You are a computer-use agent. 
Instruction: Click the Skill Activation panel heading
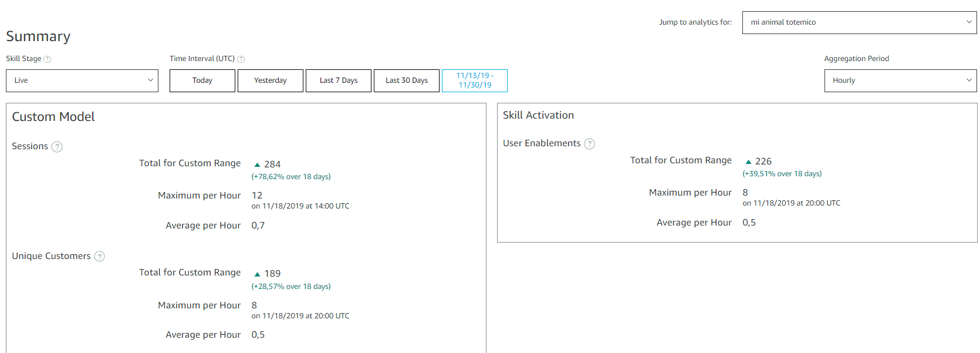coord(538,116)
